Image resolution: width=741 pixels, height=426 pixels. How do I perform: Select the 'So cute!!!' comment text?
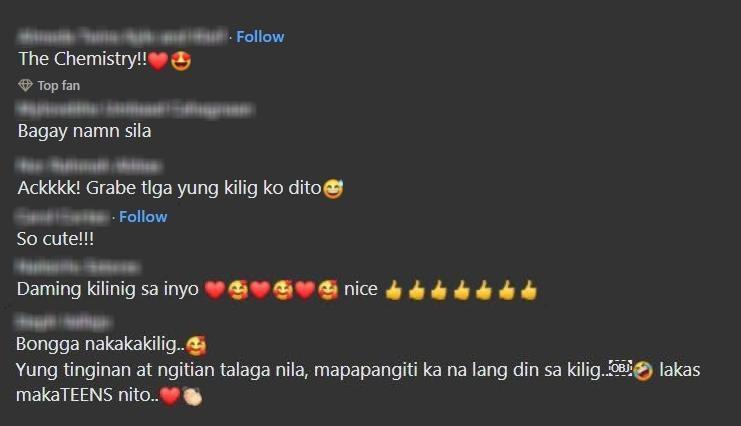click(x=55, y=239)
